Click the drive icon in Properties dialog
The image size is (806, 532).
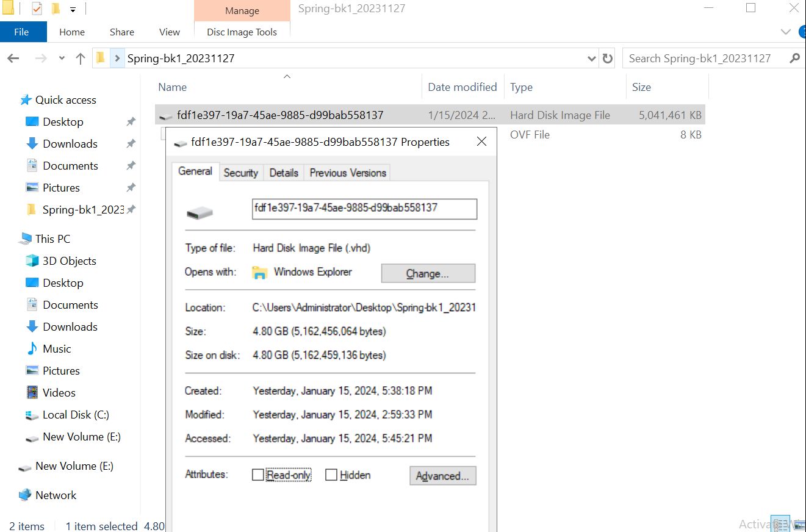coord(200,213)
